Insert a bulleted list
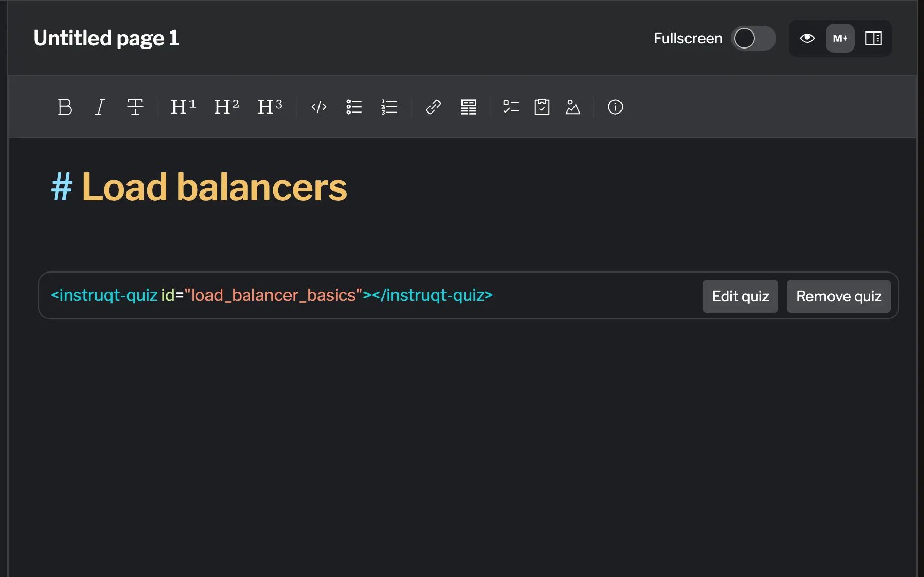This screenshot has height=577, width=924. click(354, 107)
